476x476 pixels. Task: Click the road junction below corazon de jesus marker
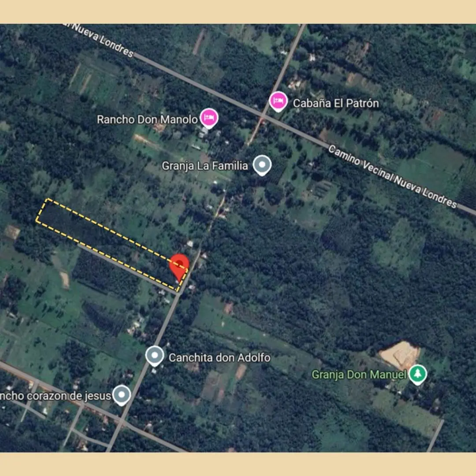pos(122,422)
